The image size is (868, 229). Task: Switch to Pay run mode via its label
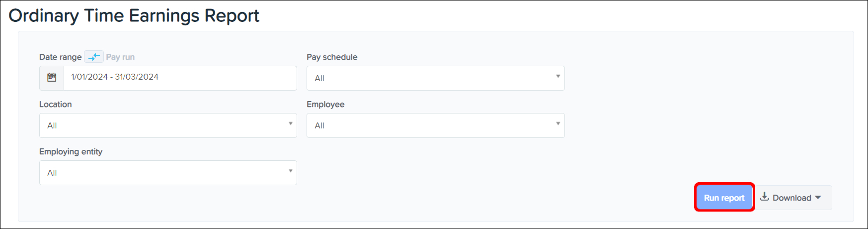pos(120,57)
